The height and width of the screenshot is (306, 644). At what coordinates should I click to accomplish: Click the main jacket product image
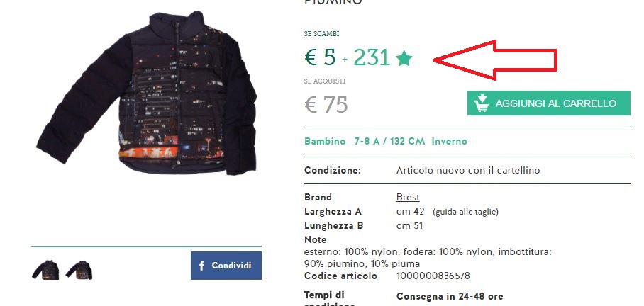[x=147, y=93]
